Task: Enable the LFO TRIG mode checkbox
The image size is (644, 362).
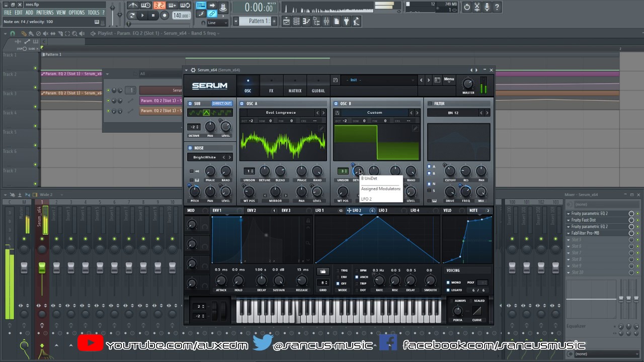Action: click(339, 270)
